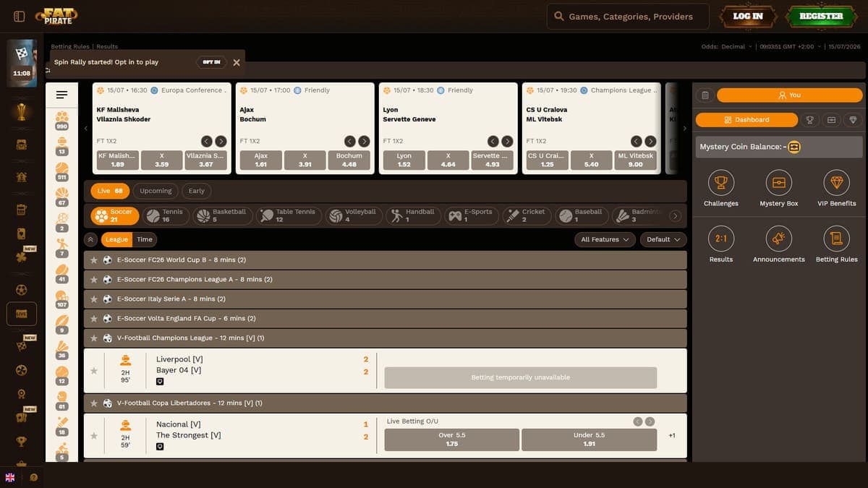Collapse all leagues with double chevron

tap(90, 239)
